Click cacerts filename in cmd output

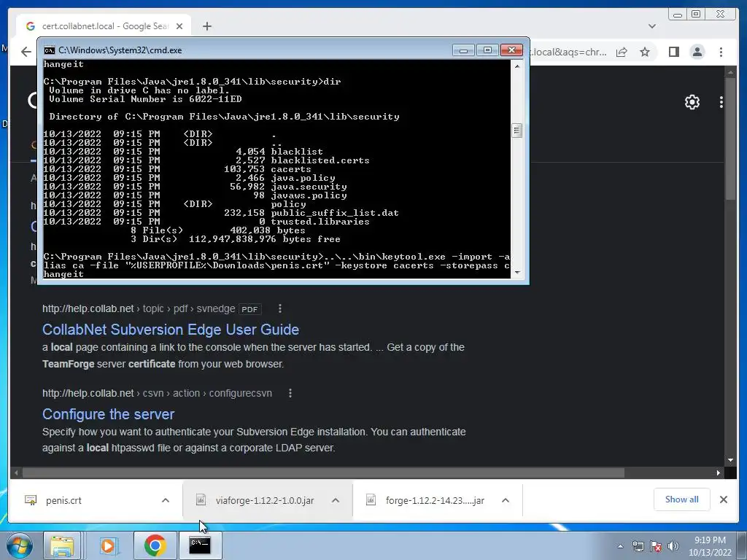(x=290, y=169)
